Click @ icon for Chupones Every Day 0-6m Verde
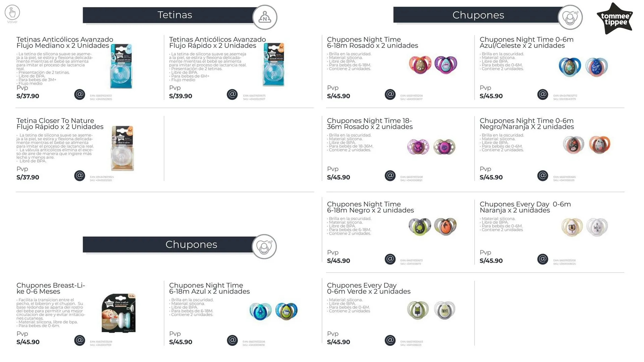 (x=390, y=341)
